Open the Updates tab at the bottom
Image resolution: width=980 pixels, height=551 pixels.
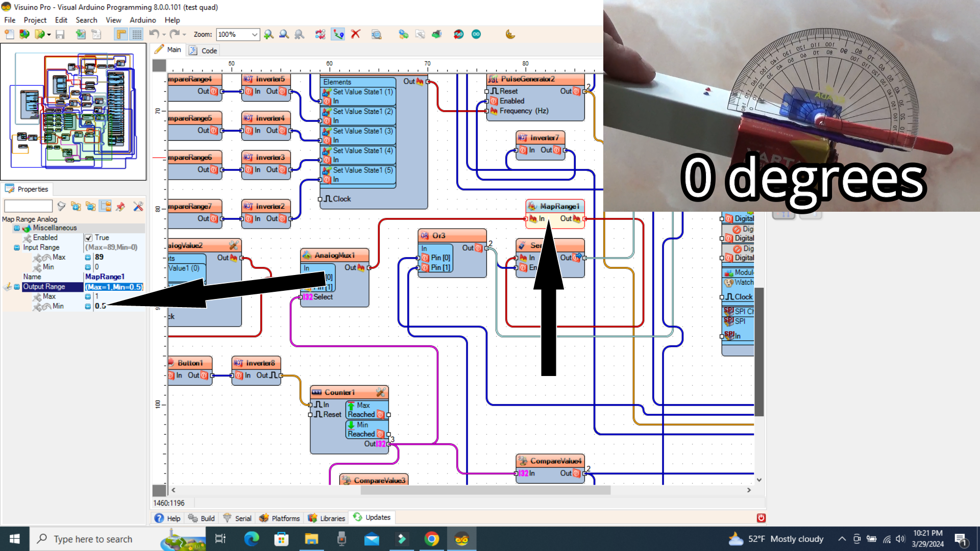point(372,517)
